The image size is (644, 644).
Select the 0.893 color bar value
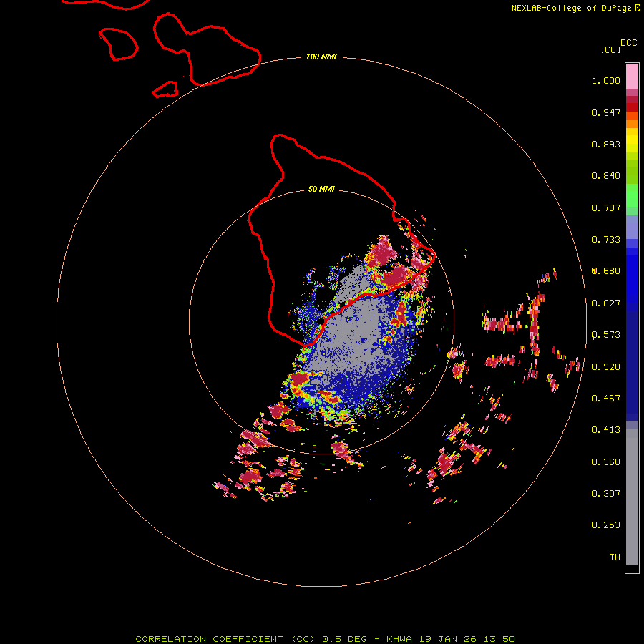coord(606,144)
